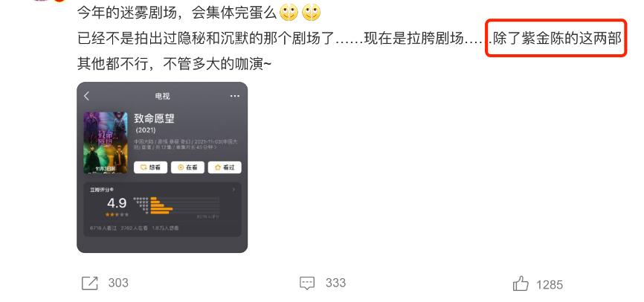Select the 电视 header title
644x302 pixels.
coord(162,96)
